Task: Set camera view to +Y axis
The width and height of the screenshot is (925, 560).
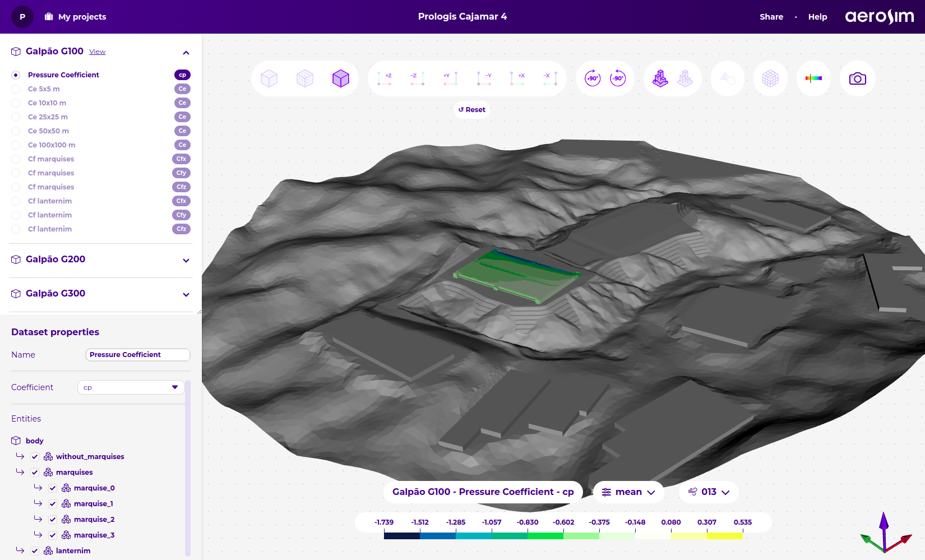Action: click(450, 78)
